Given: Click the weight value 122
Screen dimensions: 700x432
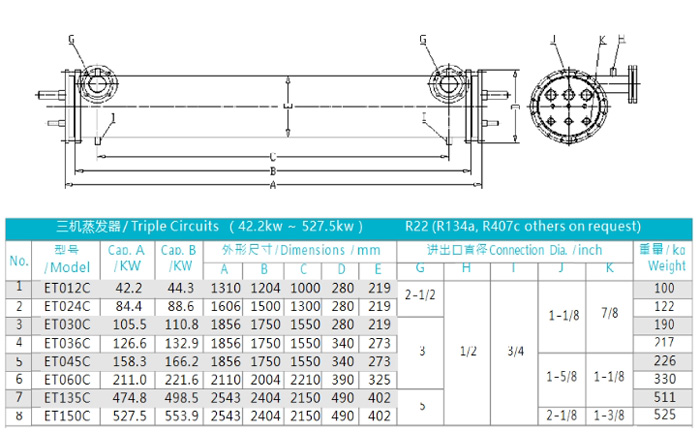Looking at the screenshot, I should point(664,307).
